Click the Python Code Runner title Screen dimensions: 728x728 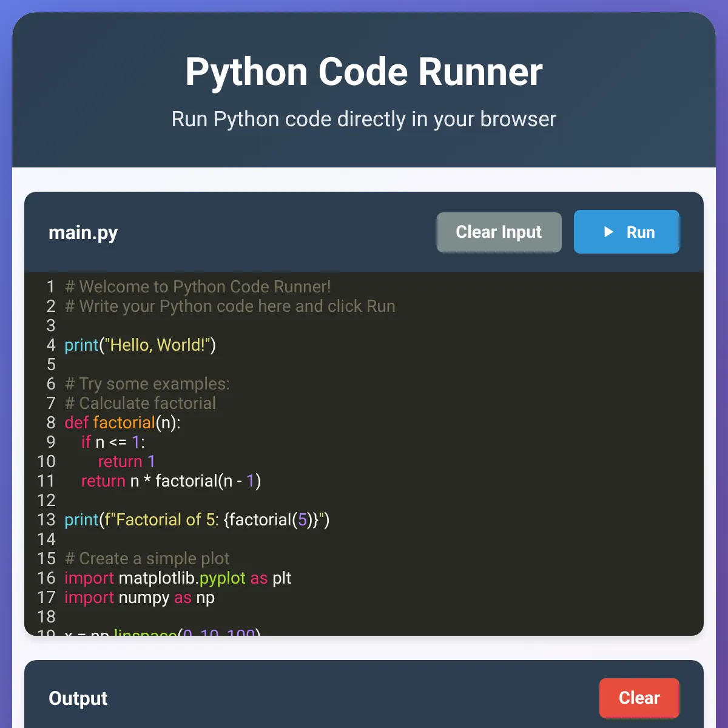pos(363,72)
